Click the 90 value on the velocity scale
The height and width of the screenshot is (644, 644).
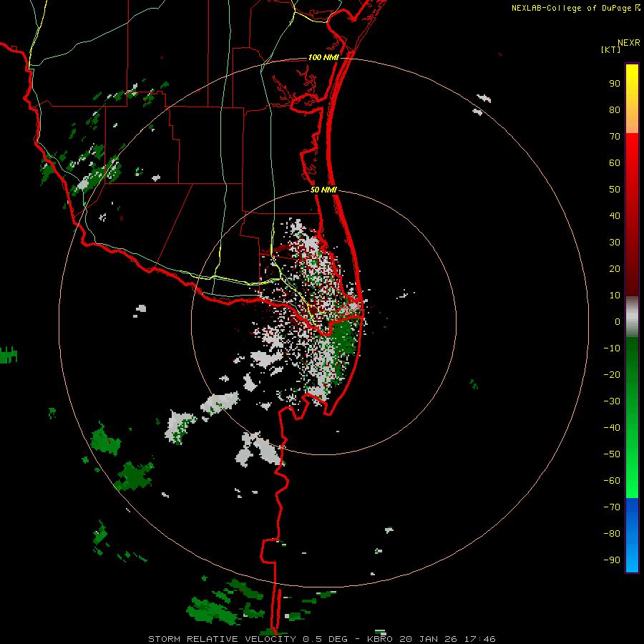(615, 84)
